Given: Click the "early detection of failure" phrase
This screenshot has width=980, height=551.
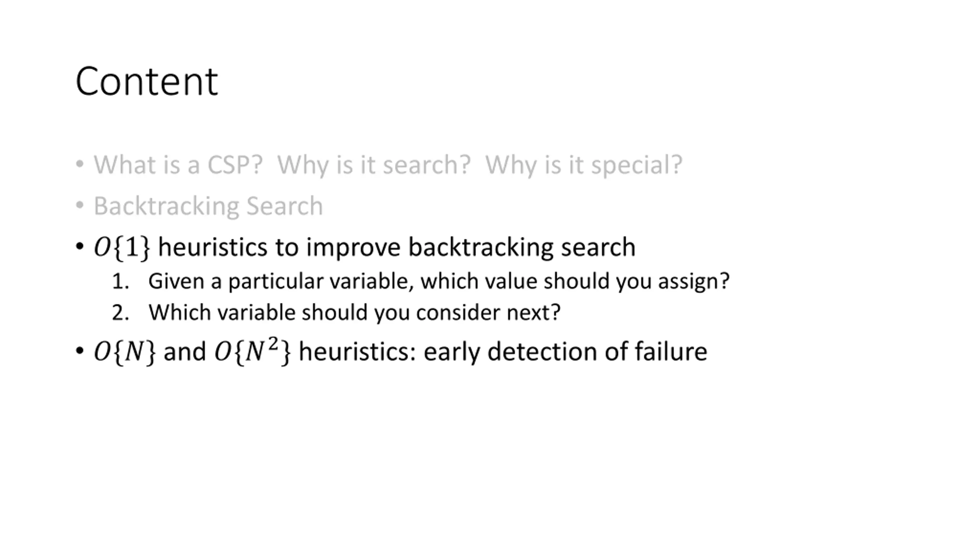Looking at the screenshot, I should [x=565, y=352].
